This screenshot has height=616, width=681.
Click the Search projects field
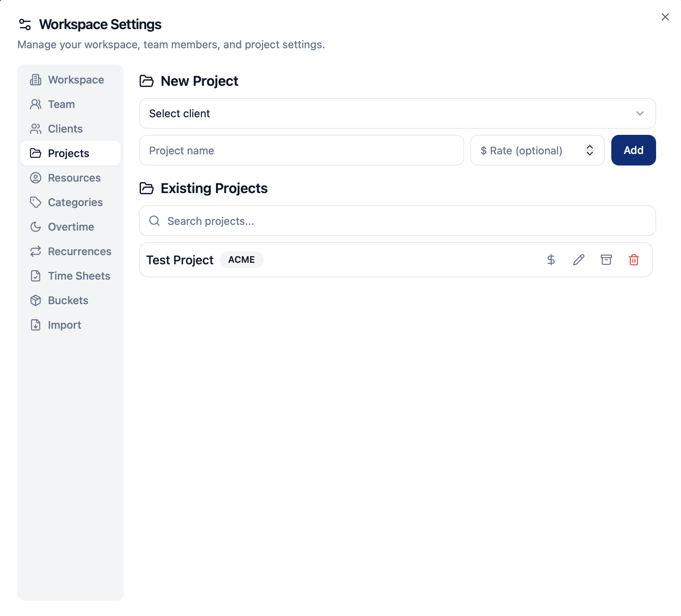point(397,221)
